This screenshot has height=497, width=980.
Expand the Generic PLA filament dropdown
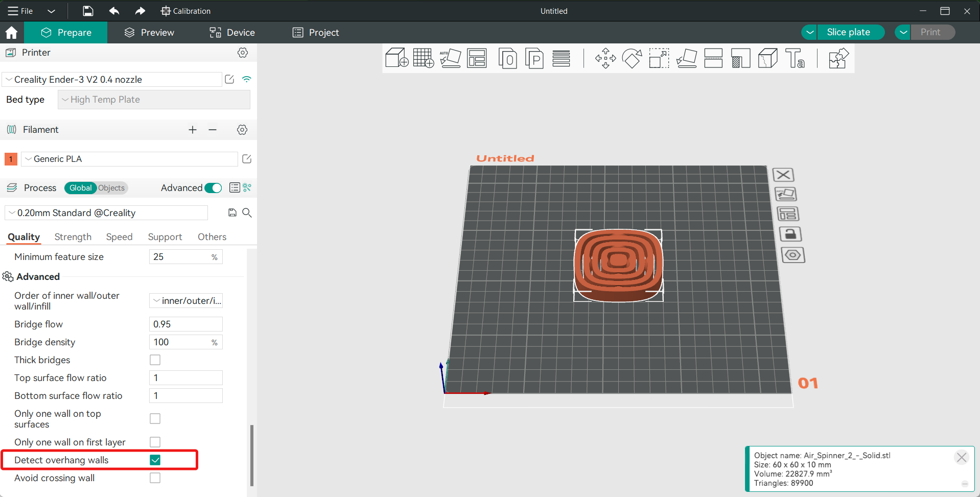(129, 159)
